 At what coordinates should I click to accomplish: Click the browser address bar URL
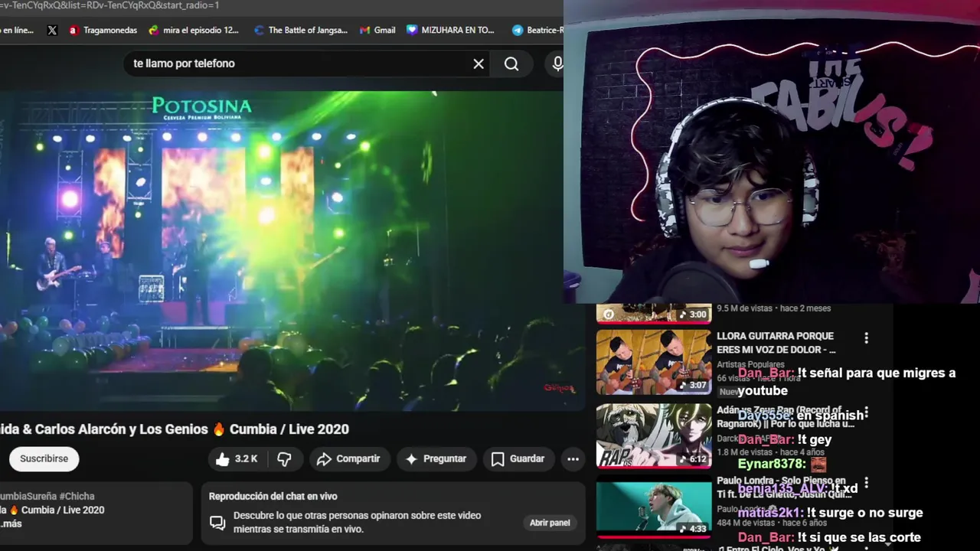109,5
